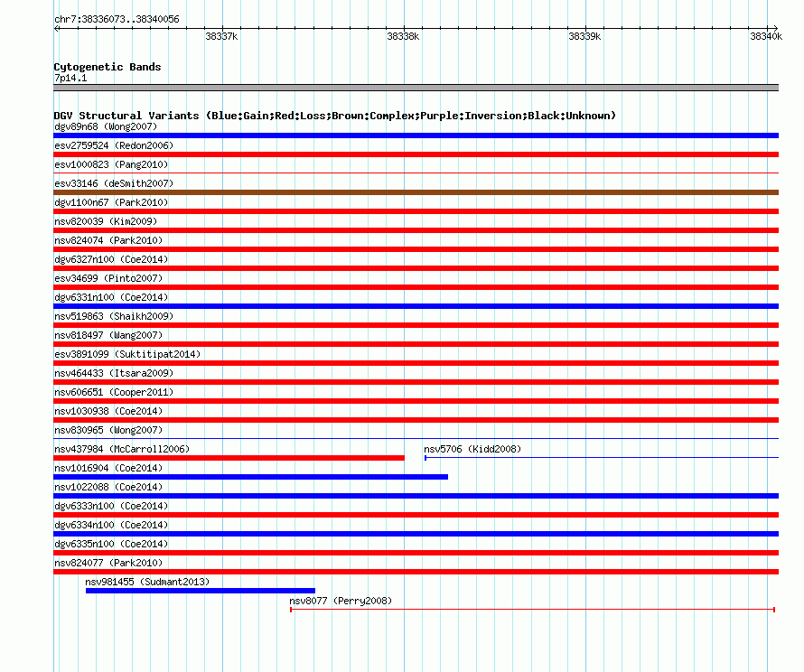The width and height of the screenshot is (804, 672).
Task: Click the thin red line of nsv8077
Action: 532,610
